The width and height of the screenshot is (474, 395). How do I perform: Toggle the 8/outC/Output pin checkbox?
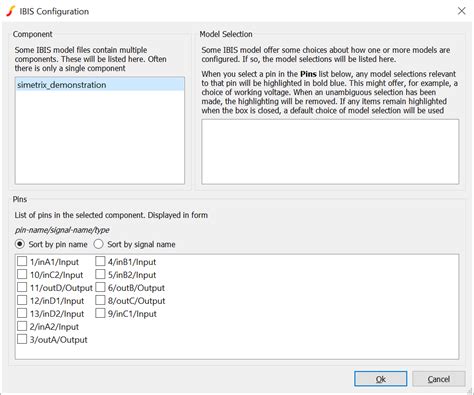100,301
